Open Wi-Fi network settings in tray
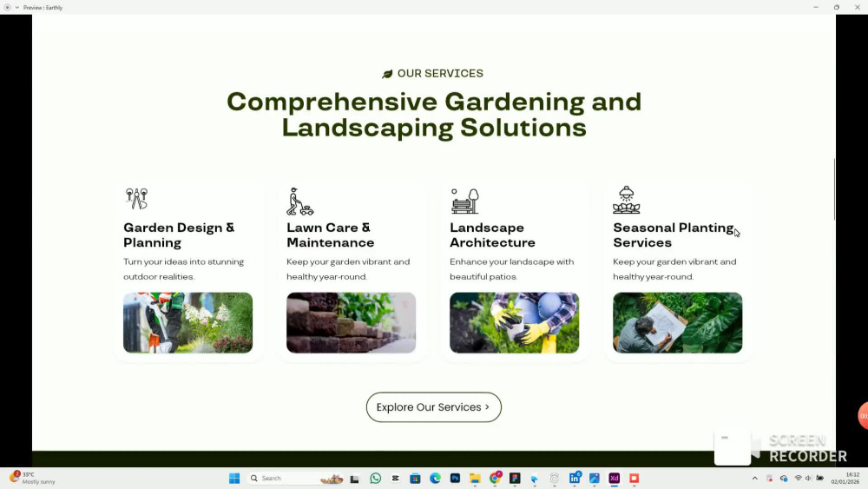868x489 pixels. pyautogui.click(x=799, y=478)
